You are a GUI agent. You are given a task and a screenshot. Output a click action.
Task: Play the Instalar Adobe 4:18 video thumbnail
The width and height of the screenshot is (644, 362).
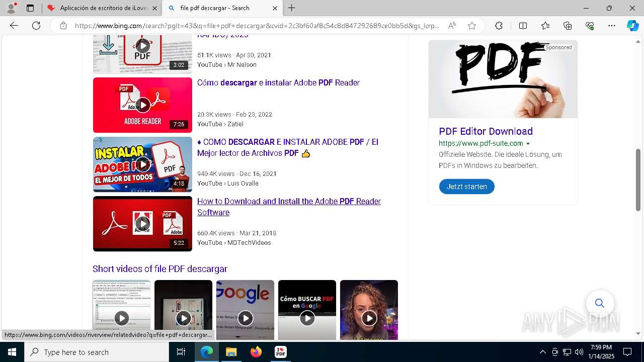click(142, 164)
